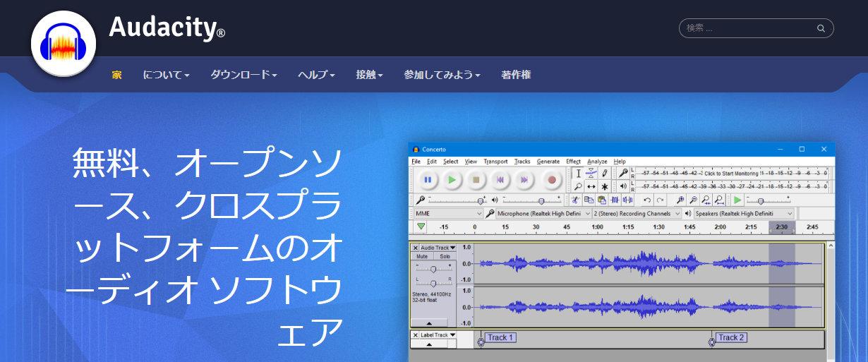Click the Redo arrow icon
Viewport: 868px width, 362px height.
pyautogui.click(x=660, y=200)
